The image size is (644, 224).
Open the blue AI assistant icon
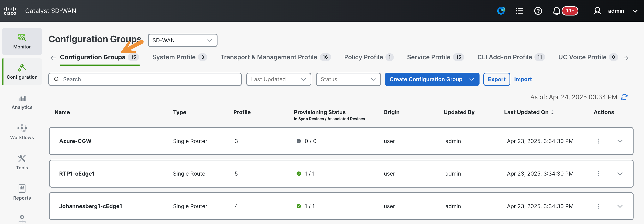click(501, 11)
